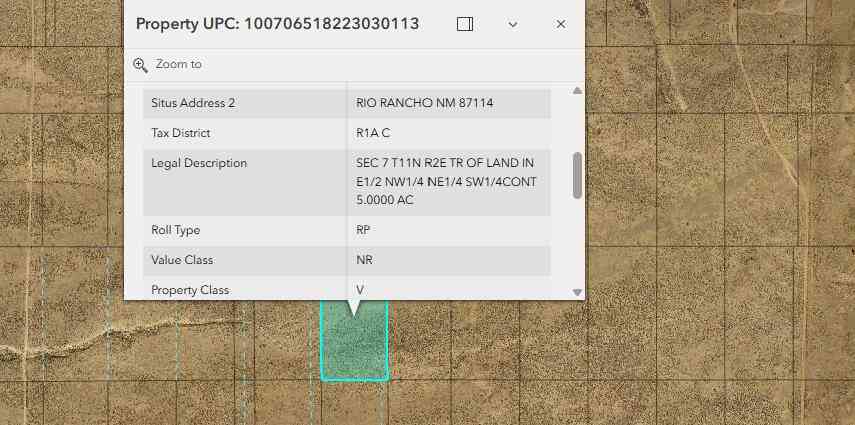Click the Property Class row label
This screenshot has height=425, width=855.
[x=190, y=290]
